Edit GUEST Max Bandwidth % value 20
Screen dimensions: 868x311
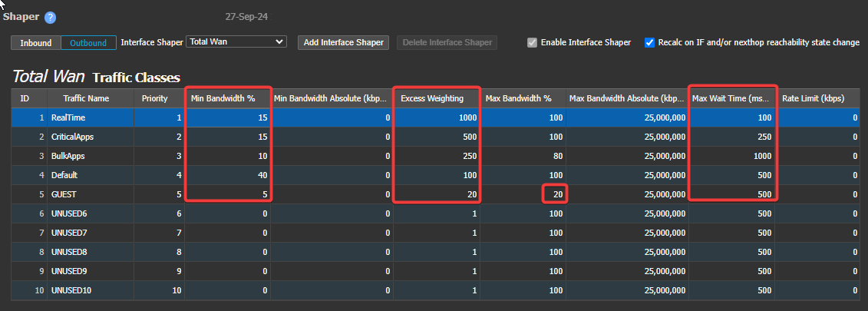click(x=523, y=194)
